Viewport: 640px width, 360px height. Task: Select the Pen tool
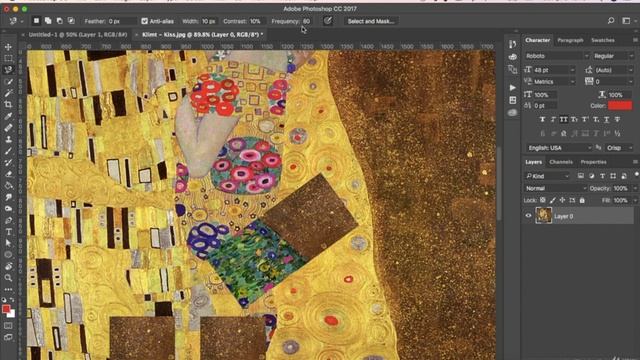8,220
